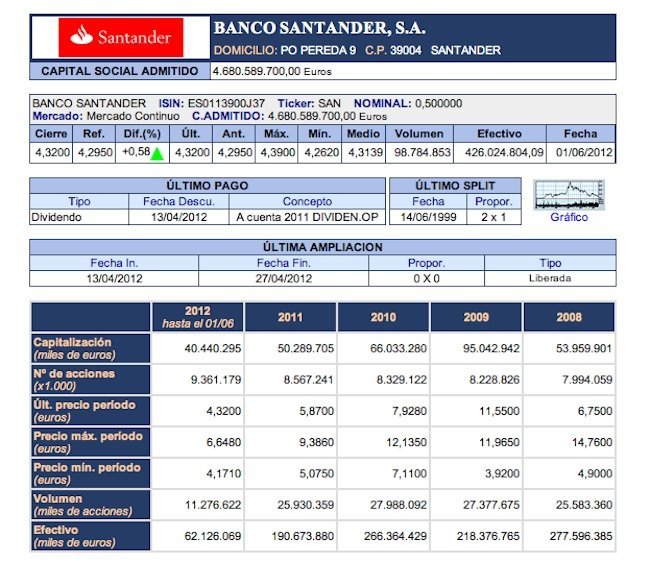
Task: Select the Ref. column header
Action: pyautogui.click(x=94, y=134)
